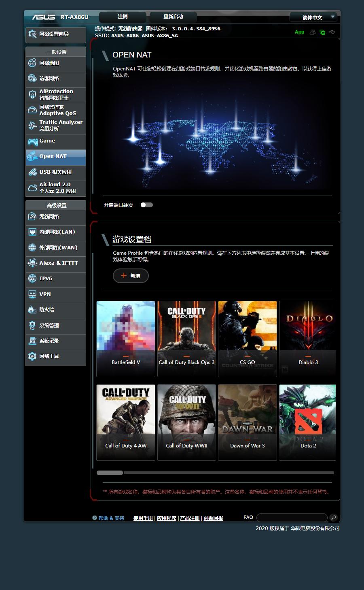Enable the 开启端口转发 switch

(147, 205)
